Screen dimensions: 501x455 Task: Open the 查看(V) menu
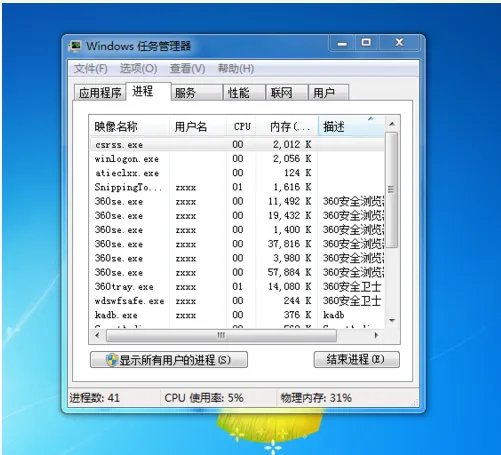tap(187, 69)
